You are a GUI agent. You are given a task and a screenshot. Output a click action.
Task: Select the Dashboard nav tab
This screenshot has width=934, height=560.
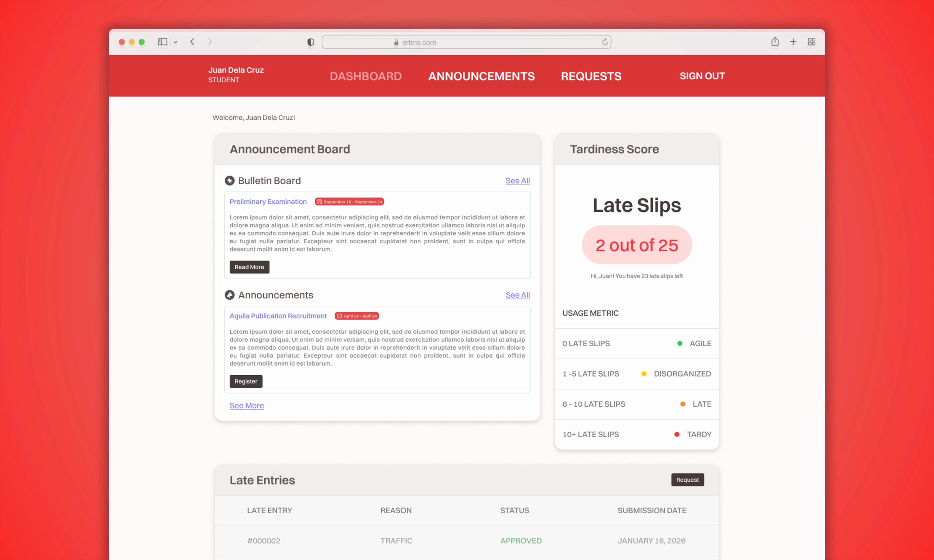pyautogui.click(x=365, y=76)
